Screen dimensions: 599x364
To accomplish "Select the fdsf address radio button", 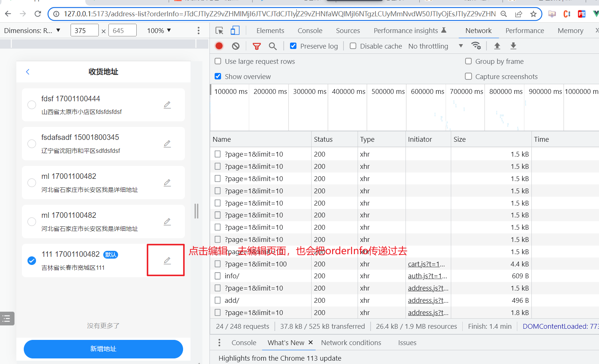I will coord(32,105).
